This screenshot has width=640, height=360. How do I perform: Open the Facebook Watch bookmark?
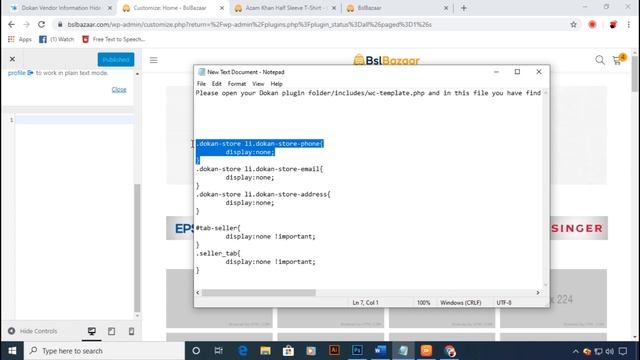point(57,39)
